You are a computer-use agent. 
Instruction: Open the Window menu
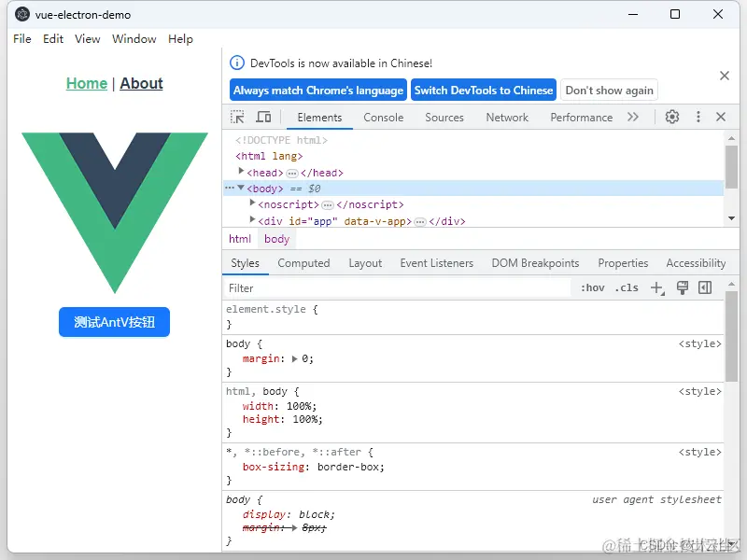point(134,39)
